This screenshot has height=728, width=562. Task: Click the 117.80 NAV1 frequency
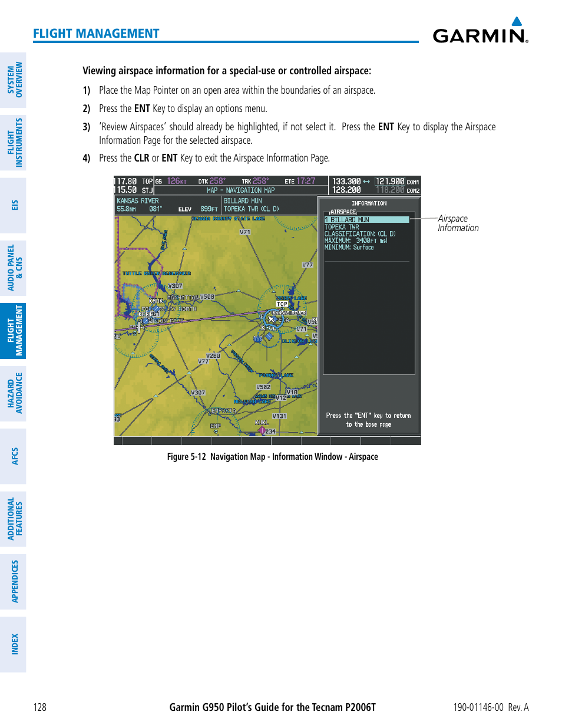tap(126, 182)
